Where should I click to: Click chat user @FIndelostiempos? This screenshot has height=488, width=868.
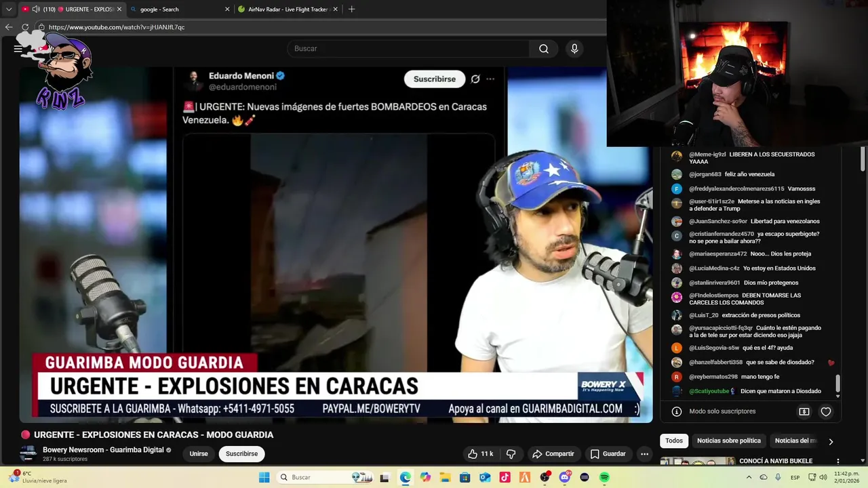click(714, 296)
